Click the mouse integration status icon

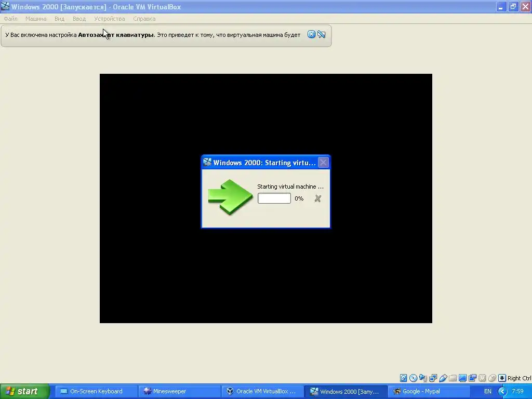pos(492,378)
